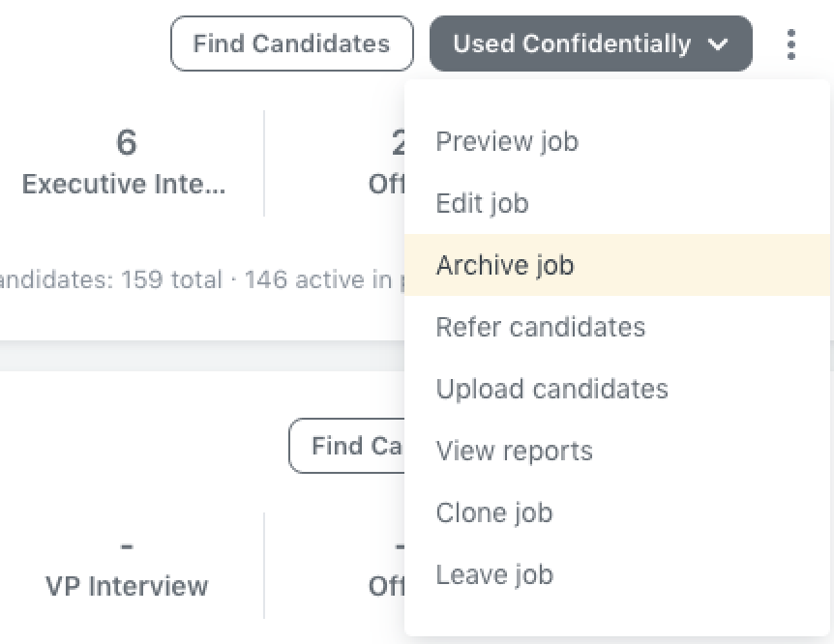Click the top Find Candidates button
834x644 pixels.
(291, 43)
